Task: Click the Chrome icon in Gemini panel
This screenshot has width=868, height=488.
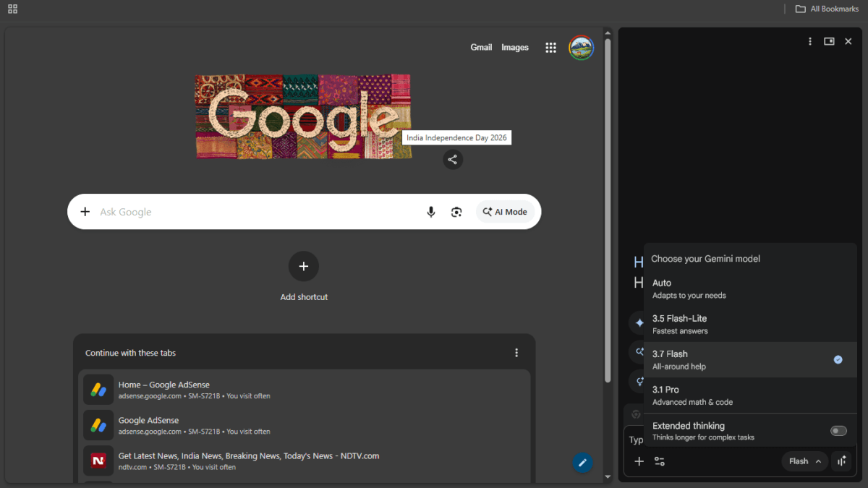Action: click(636, 414)
